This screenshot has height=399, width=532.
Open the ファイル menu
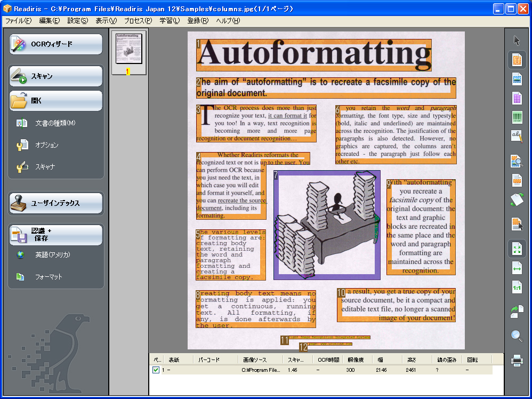click(18, 21)
